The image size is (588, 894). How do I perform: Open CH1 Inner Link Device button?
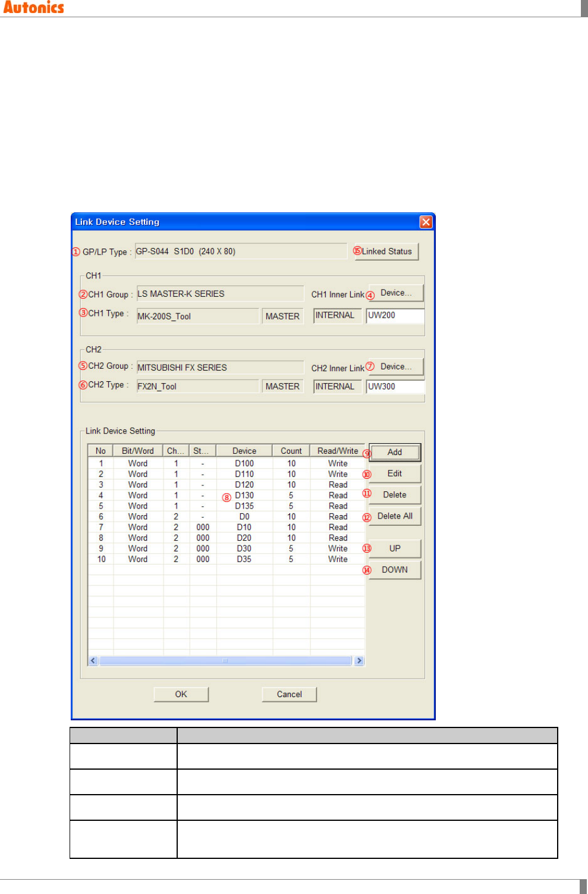pyautogui.click(x=396, y=293)
